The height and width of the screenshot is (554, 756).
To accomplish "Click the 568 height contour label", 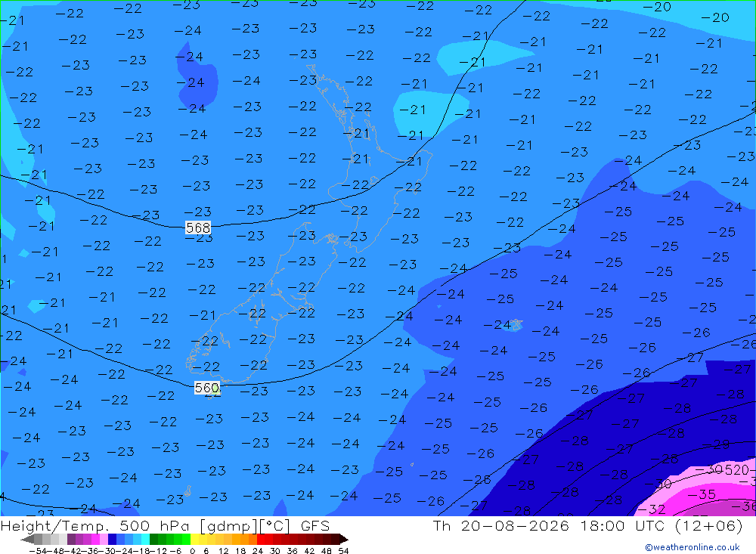I will tap(198, 227).
